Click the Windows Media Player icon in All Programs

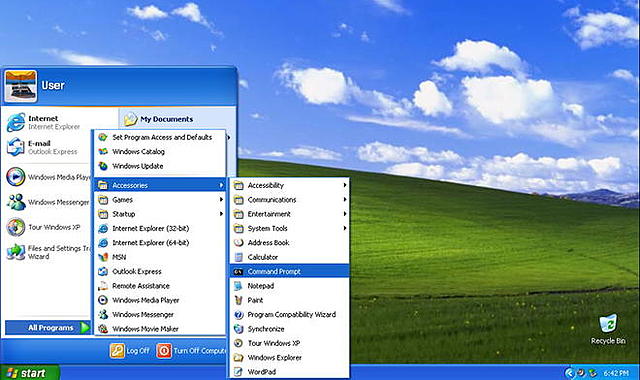(103, 300)
